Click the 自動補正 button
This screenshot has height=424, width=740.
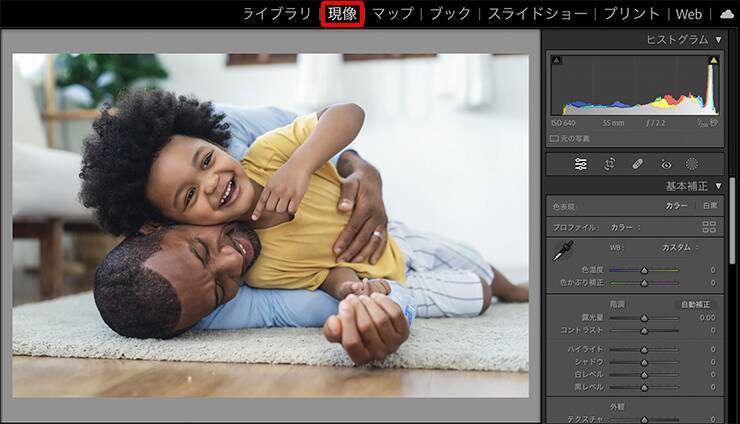[695, 304]
